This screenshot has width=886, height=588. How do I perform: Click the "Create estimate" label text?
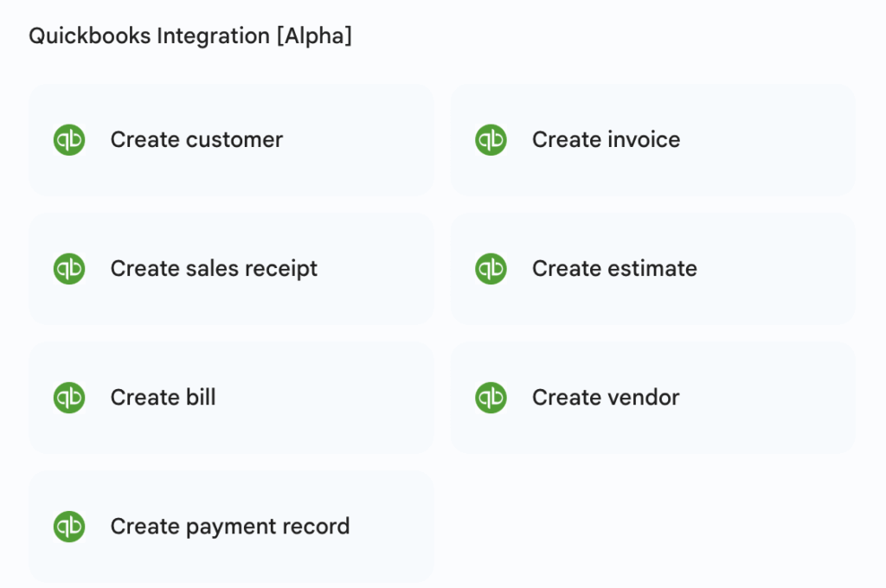tap(614, 269)
